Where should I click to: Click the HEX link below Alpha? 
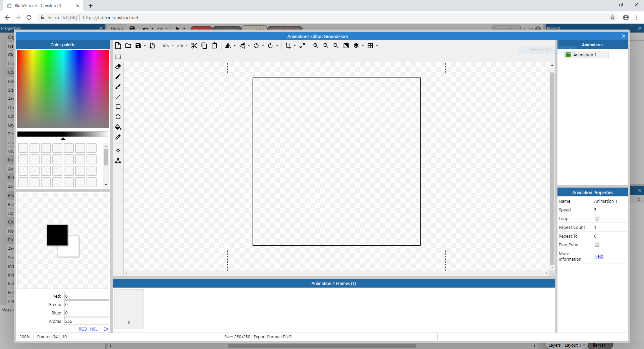104,329
